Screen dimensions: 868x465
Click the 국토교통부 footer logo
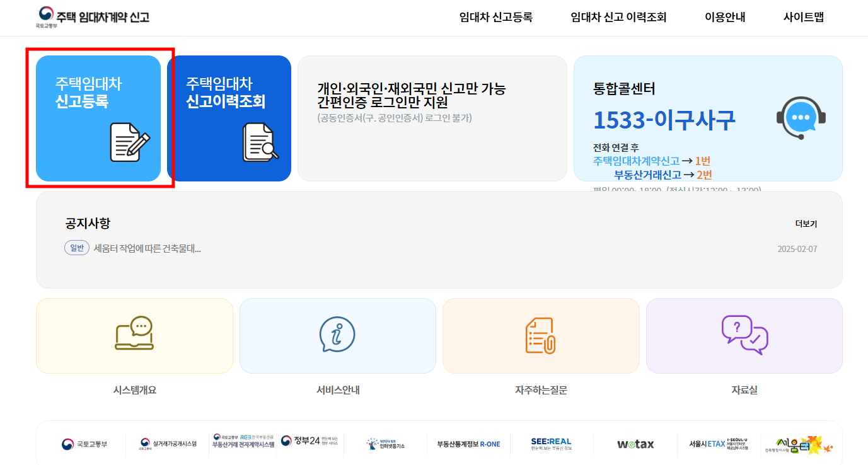(x=84, y=444)
